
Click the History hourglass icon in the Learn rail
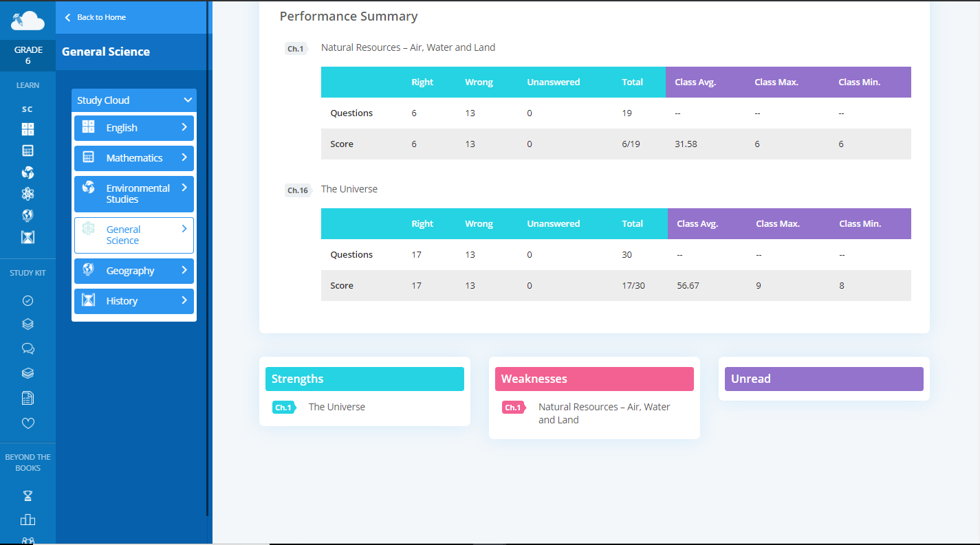coord(28,237)
